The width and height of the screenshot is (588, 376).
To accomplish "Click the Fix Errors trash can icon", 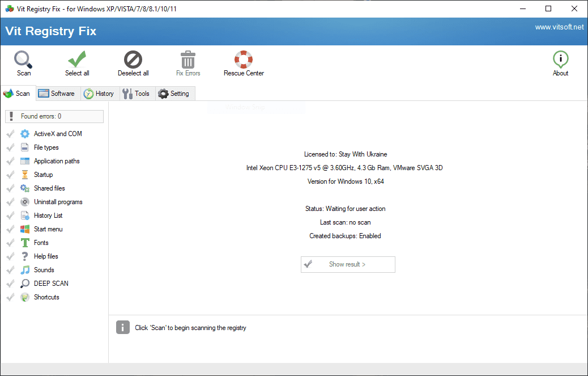I will pyautogui.click(x=188, y=60).
